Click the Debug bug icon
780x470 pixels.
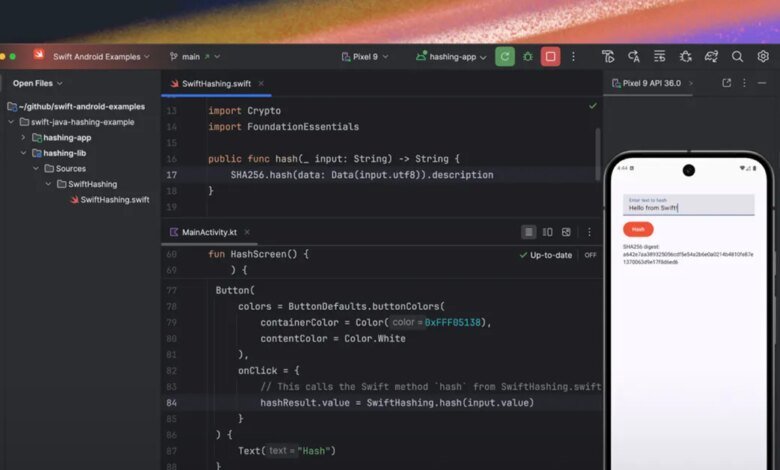pos(528,57)
